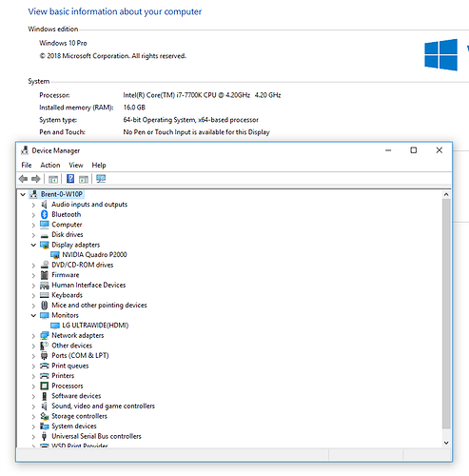Click the Back arrow toolbar icon
This screenshot has width=469, height=476.
(x=23, y=179)
